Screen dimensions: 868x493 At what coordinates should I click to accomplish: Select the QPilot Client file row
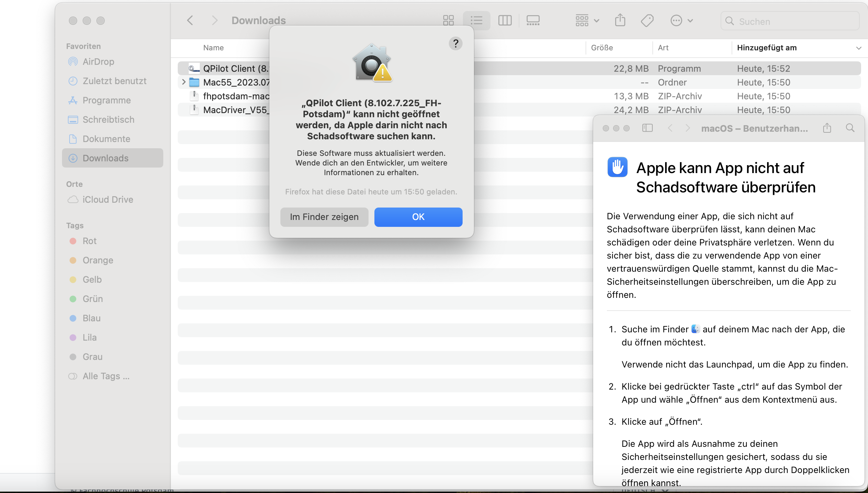[519, 68]
